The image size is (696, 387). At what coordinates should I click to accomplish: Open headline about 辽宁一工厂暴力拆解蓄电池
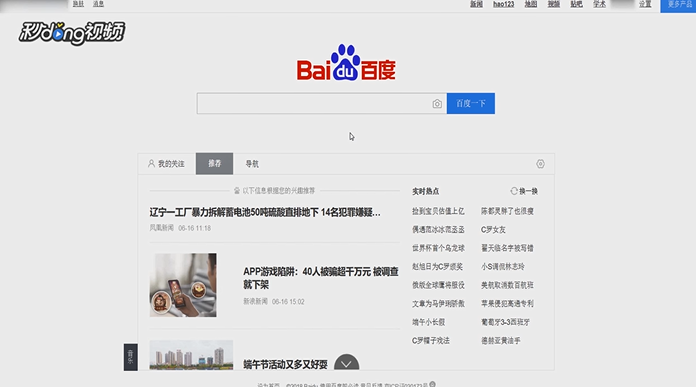[265, 213]
